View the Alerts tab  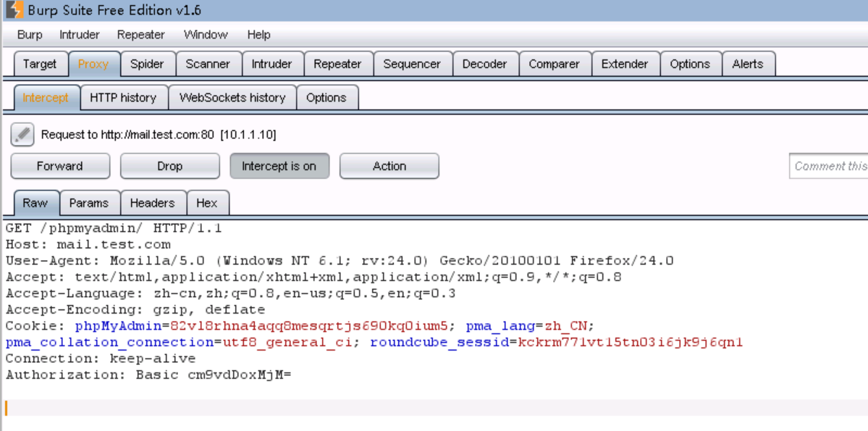(748, 64)
